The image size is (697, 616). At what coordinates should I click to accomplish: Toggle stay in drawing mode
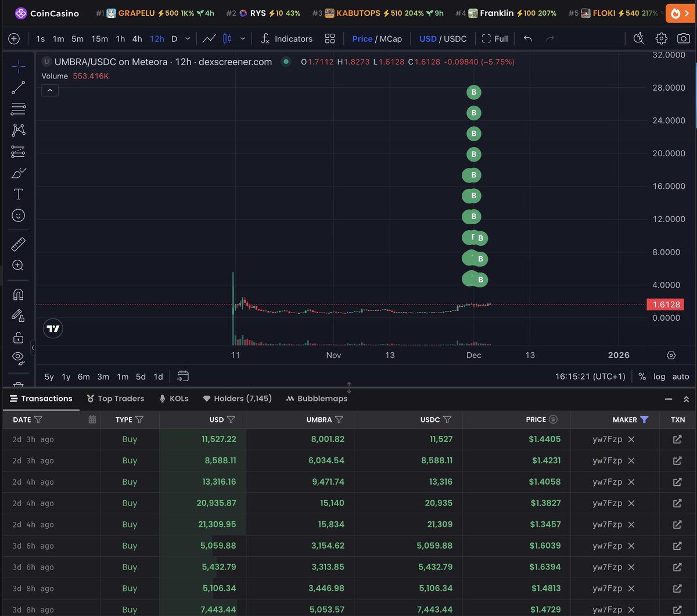(x=18, y=316)
